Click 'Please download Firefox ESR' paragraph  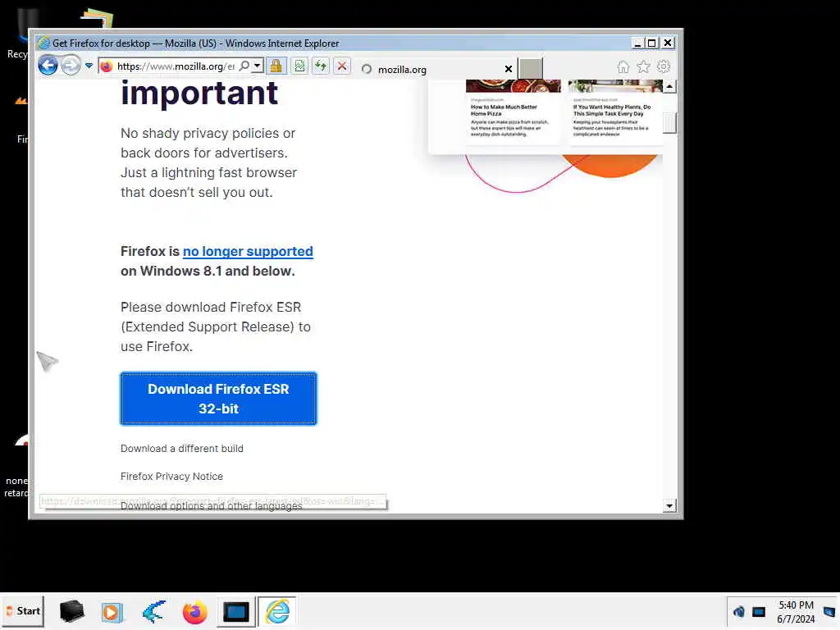216,326
